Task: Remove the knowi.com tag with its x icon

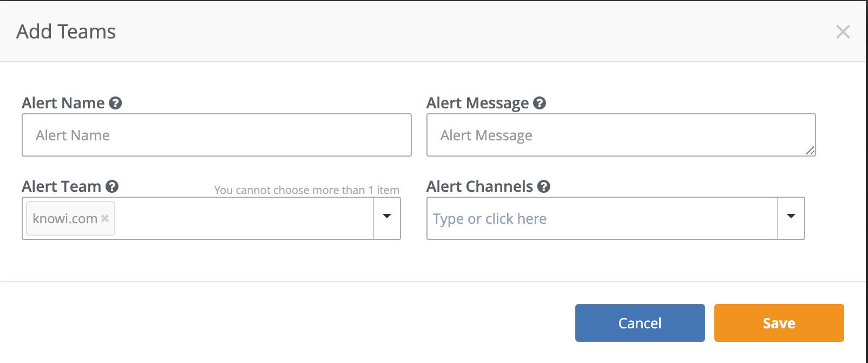Action: 105,218
